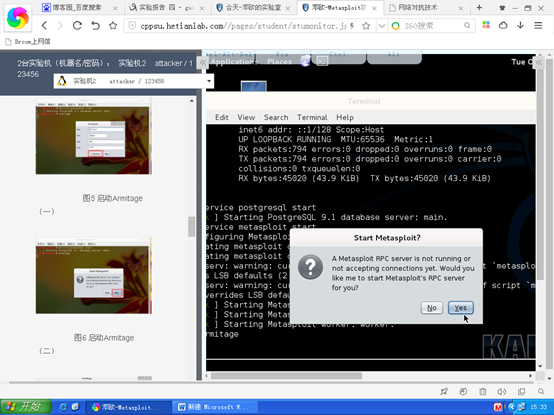The image size is (554, 415).
Task: Open the Terminal window's View menu
Action: tap(246, 117)
